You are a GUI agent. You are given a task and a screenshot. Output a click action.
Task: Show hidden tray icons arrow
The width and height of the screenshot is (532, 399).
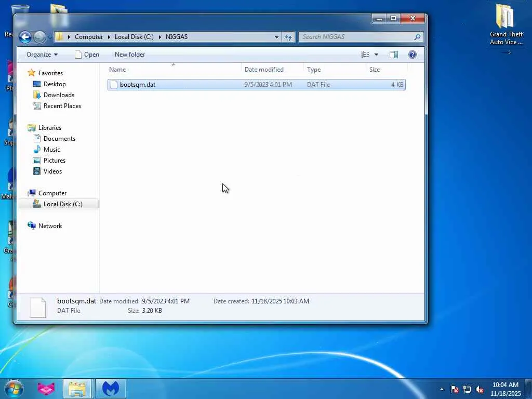tap(442, 389)
